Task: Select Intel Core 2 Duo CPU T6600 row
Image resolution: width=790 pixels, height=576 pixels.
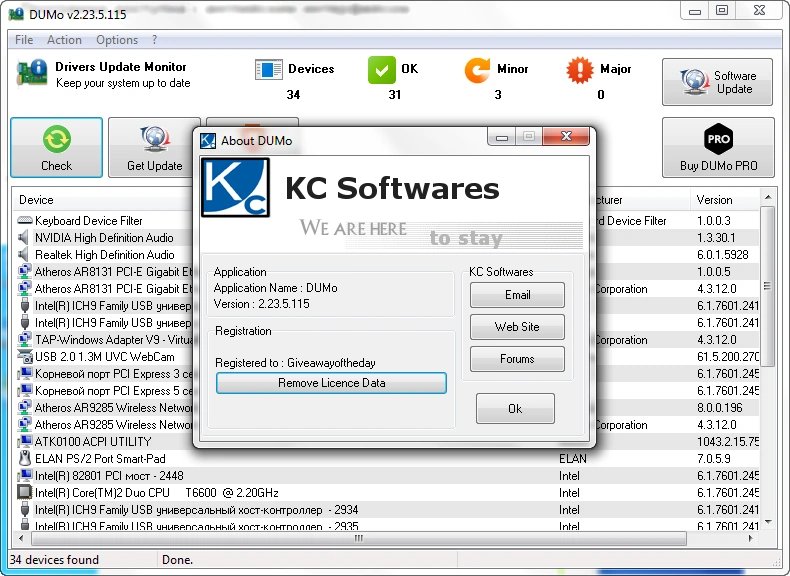Action: [x=385, y=493]
